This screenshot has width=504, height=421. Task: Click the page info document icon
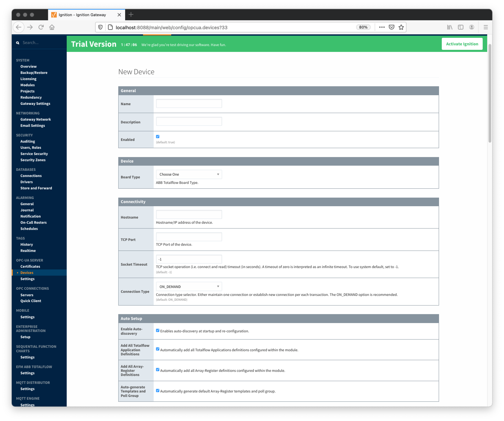click(110, 27)
